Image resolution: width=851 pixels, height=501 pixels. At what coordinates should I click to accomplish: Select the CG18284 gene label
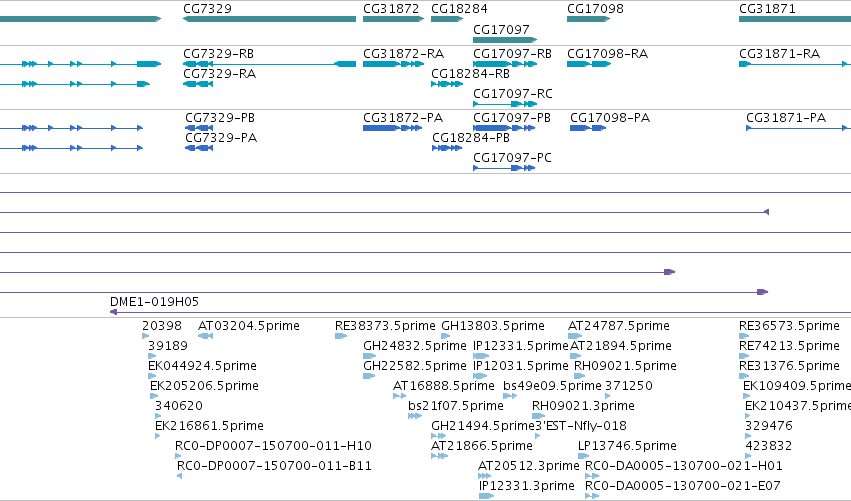tap(459, 9)
